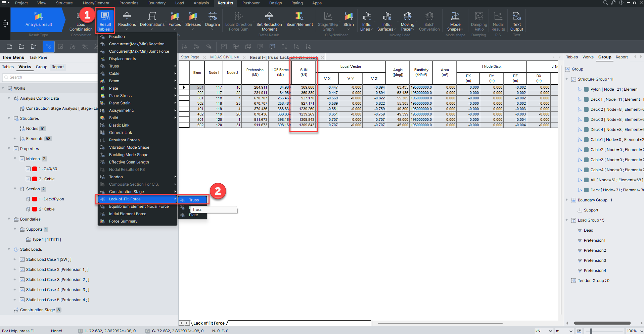644x334 pixels.
Task: Toggle Cable2 group color checkbox
Action: coord(586,150)
